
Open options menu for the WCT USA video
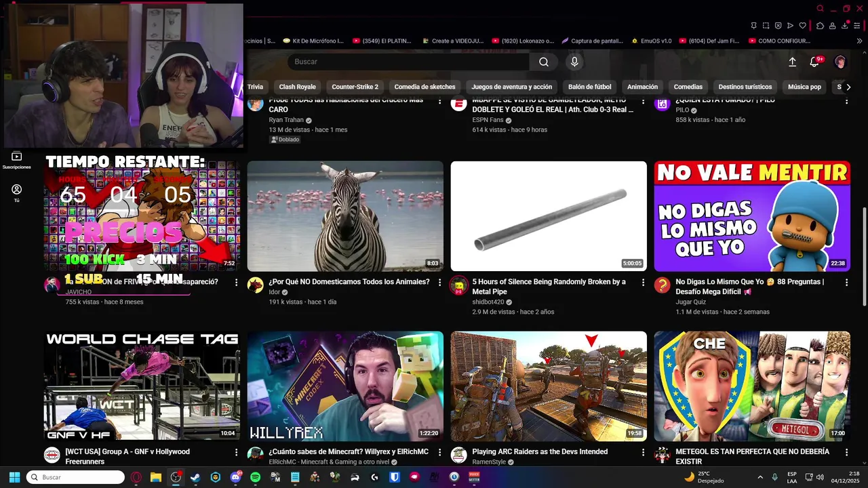(x=236, y=452)
